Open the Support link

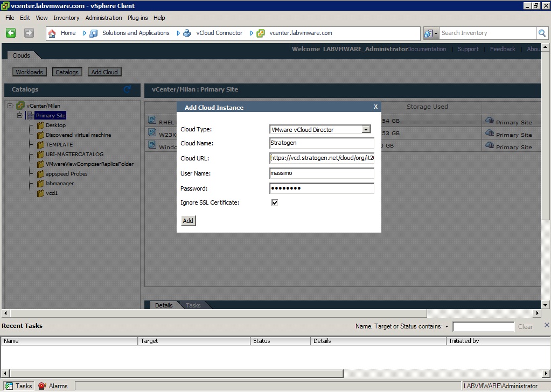pos(468,49)
